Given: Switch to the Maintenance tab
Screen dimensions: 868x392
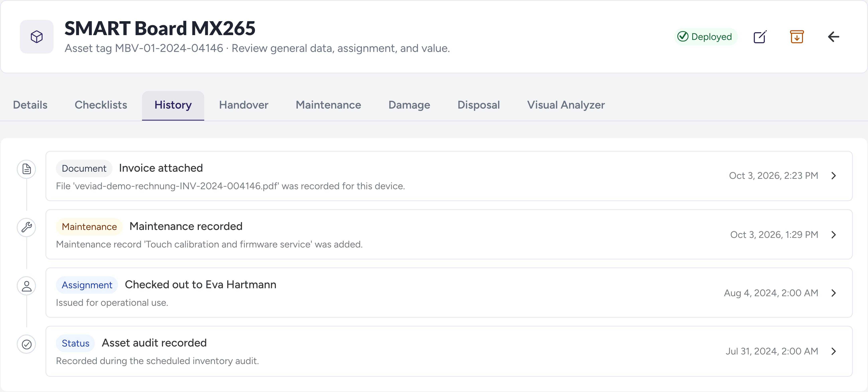Looking at the screenshot, I should point(328,105).
